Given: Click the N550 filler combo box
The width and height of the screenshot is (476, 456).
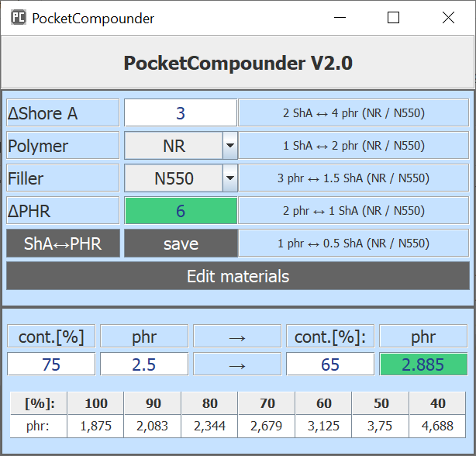Looking at the screenshot, I should [174, 178].
